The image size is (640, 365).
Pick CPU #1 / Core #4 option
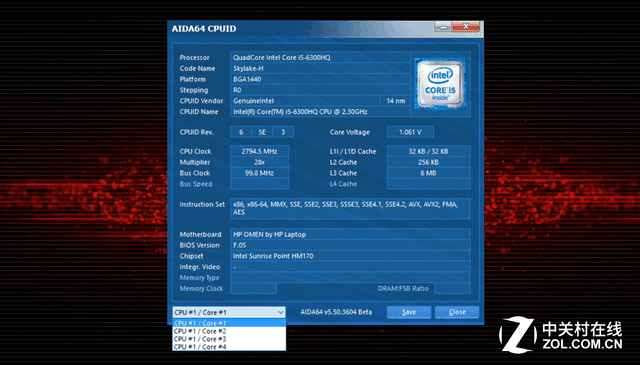click(x=229, y=347)
